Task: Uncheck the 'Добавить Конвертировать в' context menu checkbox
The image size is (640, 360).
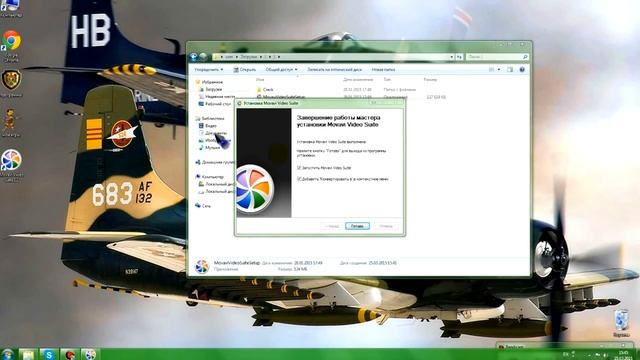Action: [299, 179]
